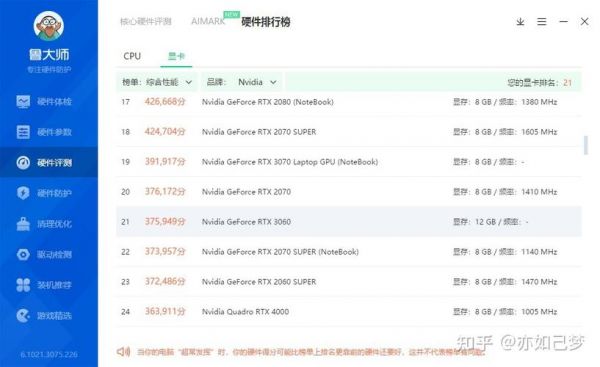The width and height of the screenshot is (600, 367).
Task: Select Nvidia GeForce RTX 3060 row
Action: coord(349,222)
